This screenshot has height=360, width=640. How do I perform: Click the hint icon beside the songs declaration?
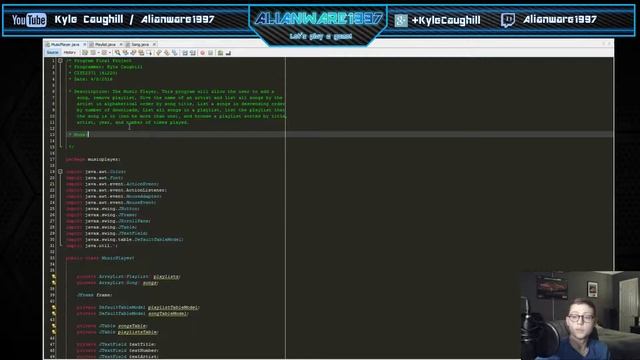53,282
